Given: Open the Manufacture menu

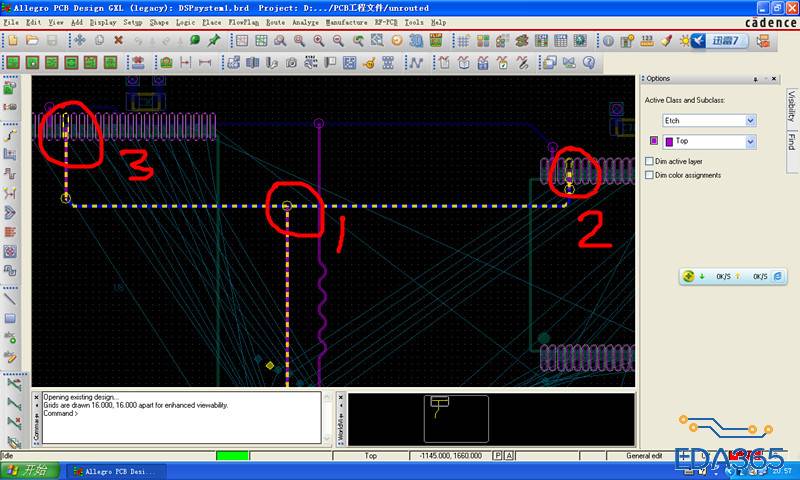Looking at the screenshot, I should click(346, 22).
